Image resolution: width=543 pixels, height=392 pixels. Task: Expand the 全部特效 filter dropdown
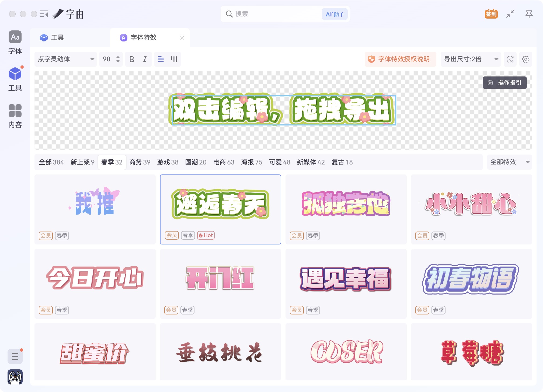tap(509, 162)
